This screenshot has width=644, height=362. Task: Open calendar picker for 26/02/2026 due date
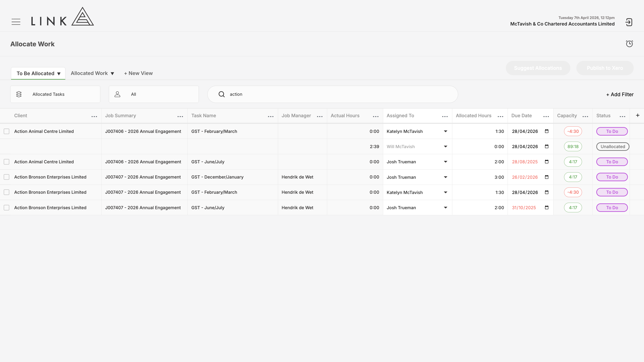(547, 177)
